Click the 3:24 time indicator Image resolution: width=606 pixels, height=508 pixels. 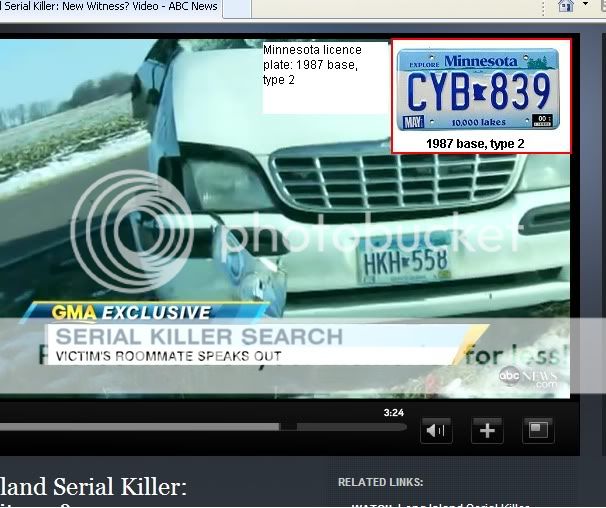pos(395,412)
